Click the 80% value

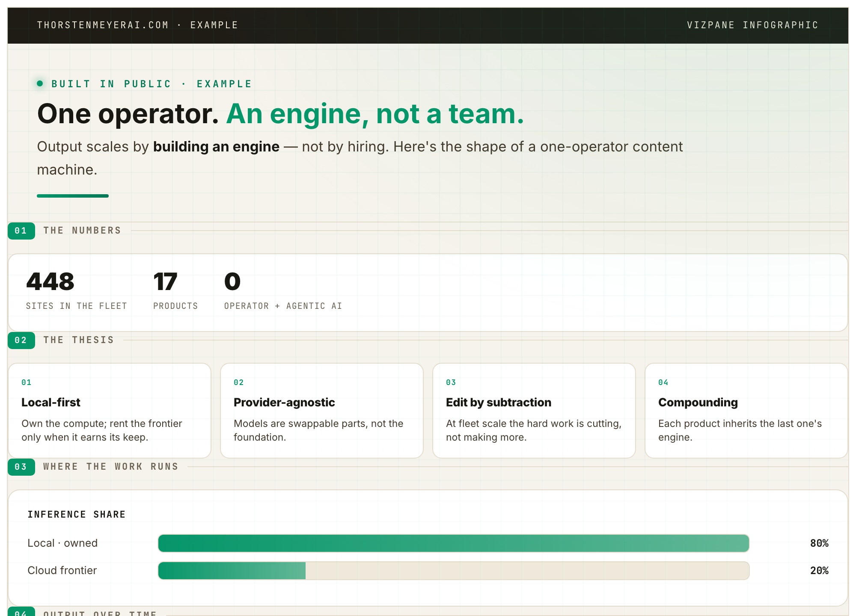point(819,543)
